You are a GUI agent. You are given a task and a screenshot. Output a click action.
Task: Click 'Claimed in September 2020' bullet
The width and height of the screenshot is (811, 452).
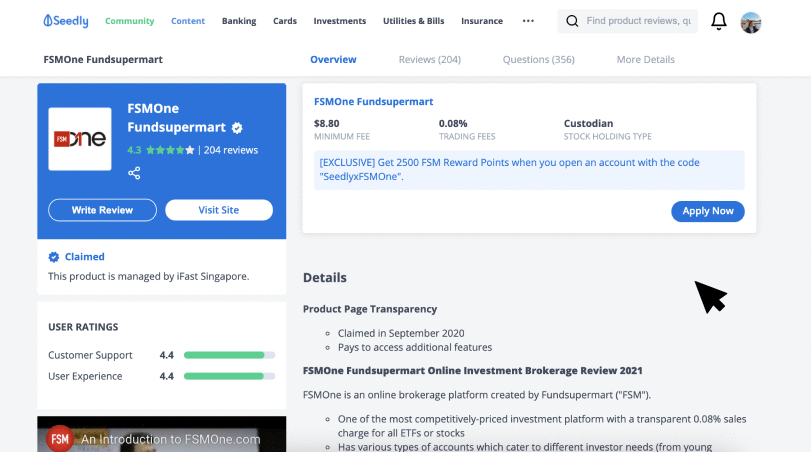point(401,333)
